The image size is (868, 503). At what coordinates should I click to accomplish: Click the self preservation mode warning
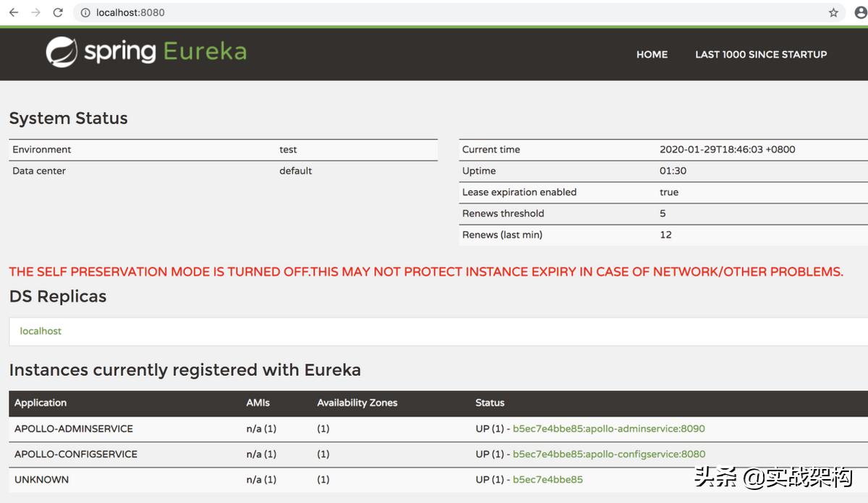coord(426,272)
